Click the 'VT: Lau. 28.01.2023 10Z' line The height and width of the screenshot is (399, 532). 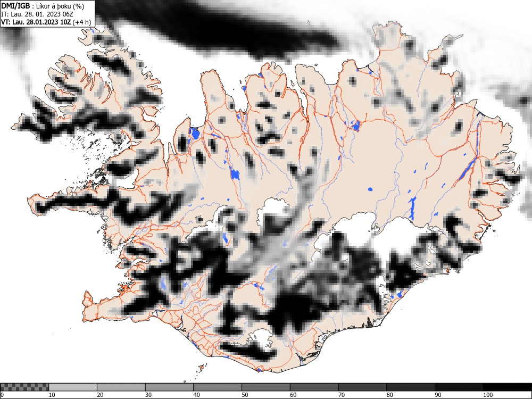pyautogui.click(x=36, y=22)
